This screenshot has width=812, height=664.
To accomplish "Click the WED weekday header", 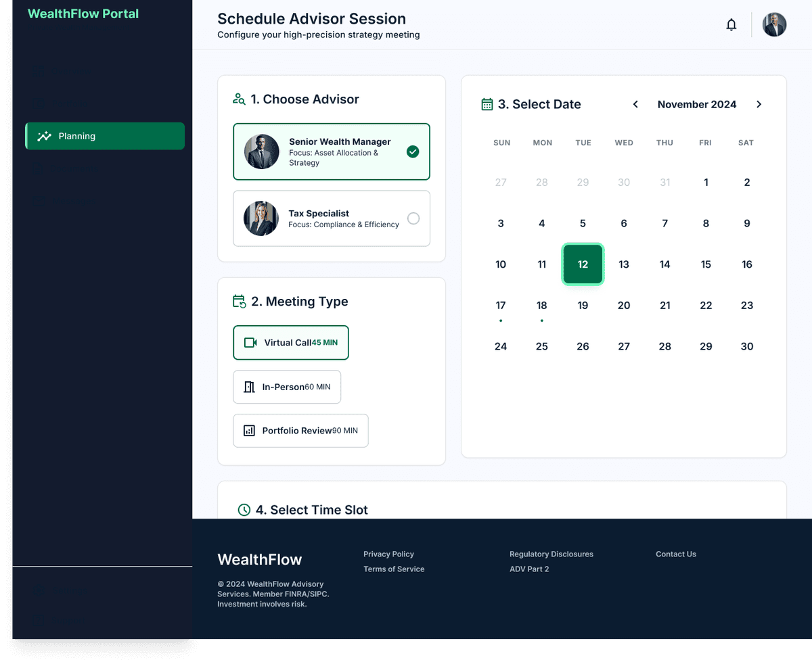I will click(x=624, y=143).
